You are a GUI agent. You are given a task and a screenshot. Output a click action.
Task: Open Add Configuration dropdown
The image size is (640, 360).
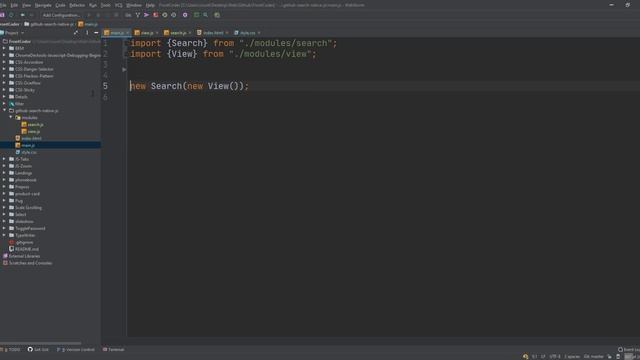coord(61,15)
